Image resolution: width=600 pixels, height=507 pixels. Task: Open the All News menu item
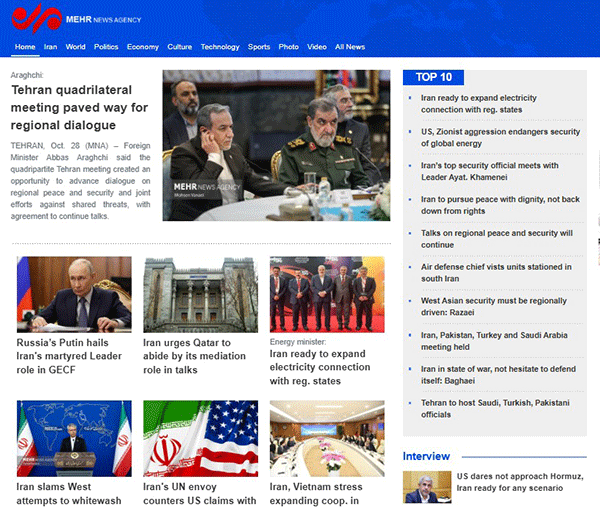[350, 47]
